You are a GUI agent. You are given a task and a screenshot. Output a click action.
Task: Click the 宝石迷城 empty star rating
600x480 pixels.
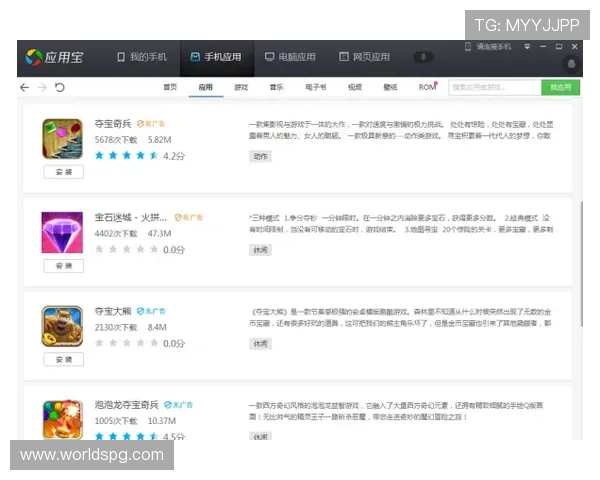point(127,249)
